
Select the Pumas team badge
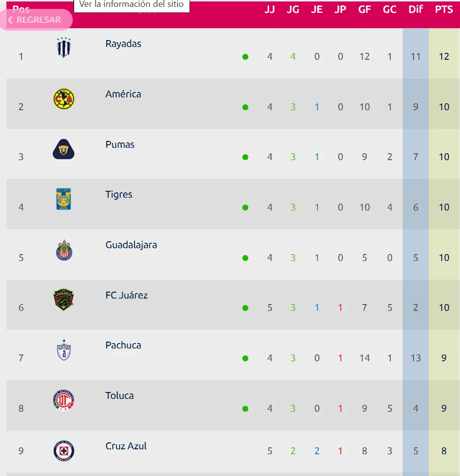64,149
